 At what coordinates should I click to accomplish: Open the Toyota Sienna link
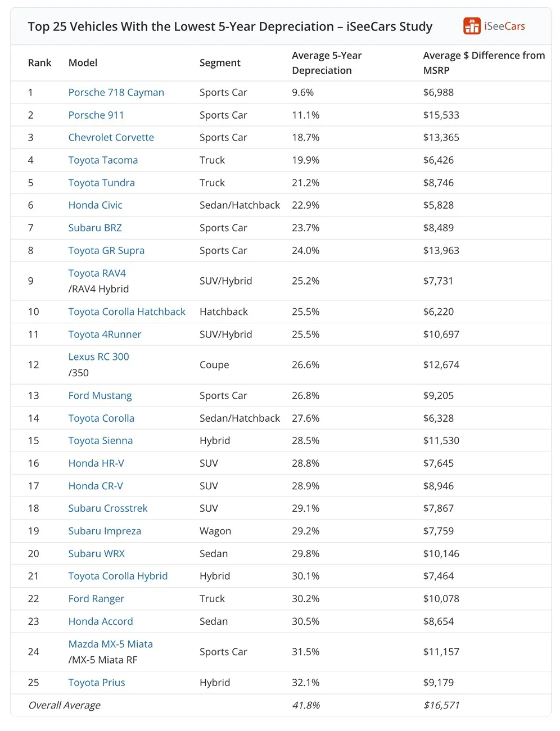click(101, 440)
